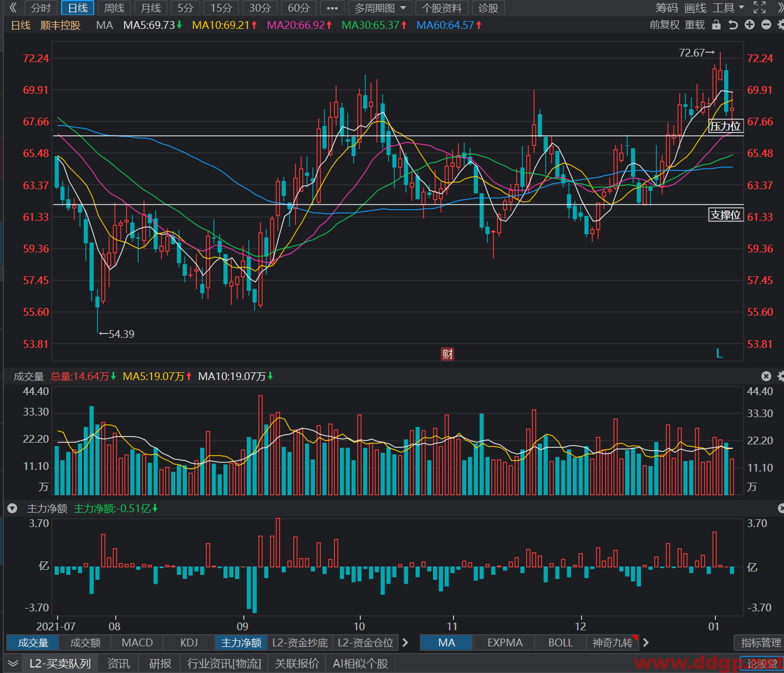This screenshot has height=673, width=784.
Task: Open 资讯 news tab
Action: click(x=118, y=664)
